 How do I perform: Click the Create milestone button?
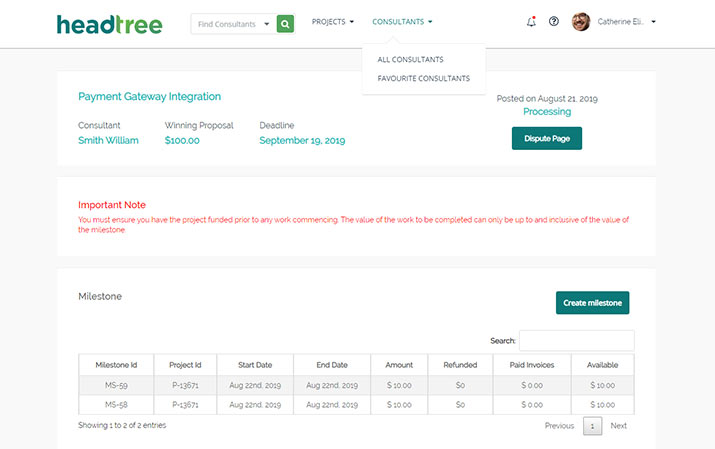point(592,303)
